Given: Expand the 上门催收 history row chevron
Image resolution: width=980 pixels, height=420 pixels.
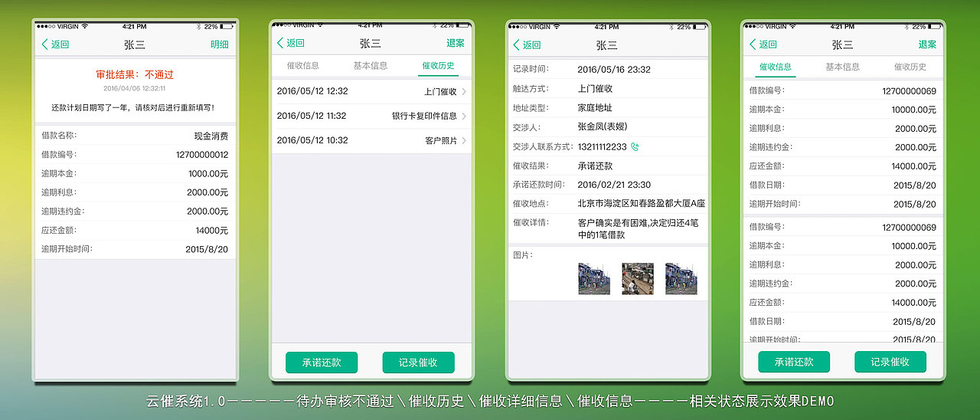Looking at the screenshot, I should [x=464, y=91].
